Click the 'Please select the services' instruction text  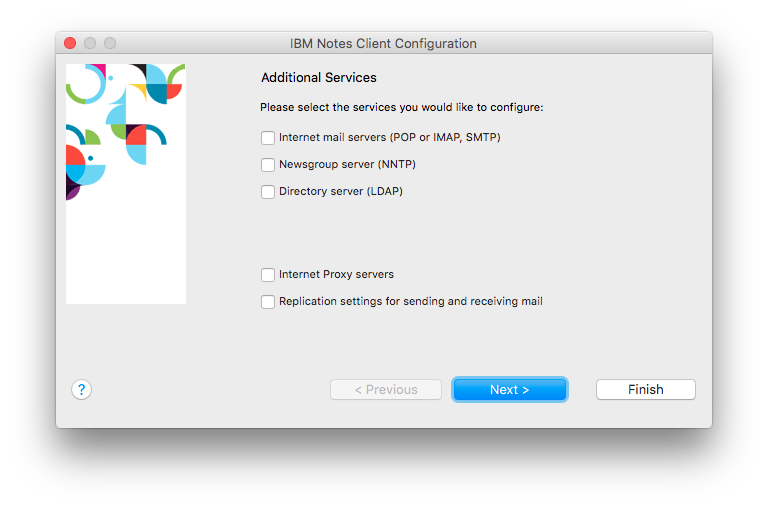click(x=402, y=107)
